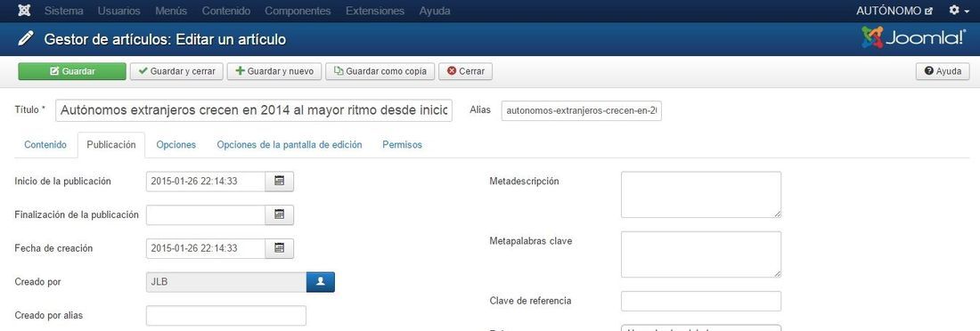Click the Alias input field
This screenshot has width=980, height=331.
581,111
